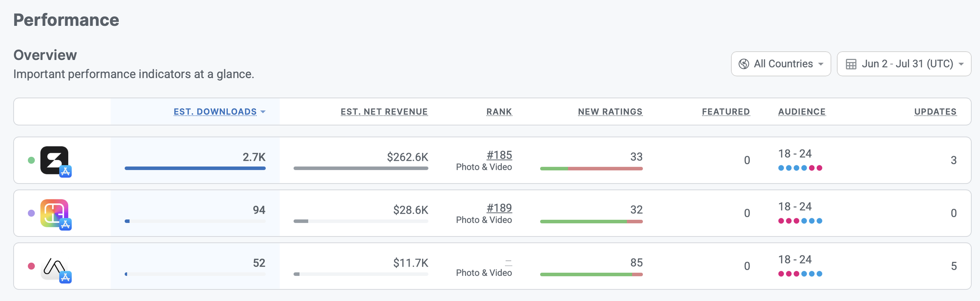The image size is (980, 301).
Task: Click the audience dots in the first row
Action: 800,168
